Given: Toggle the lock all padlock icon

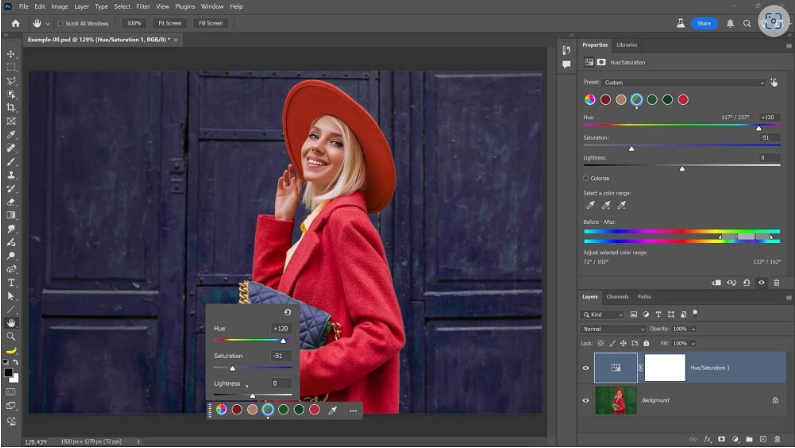Looking at the screenshot, I should coord(646,343).
